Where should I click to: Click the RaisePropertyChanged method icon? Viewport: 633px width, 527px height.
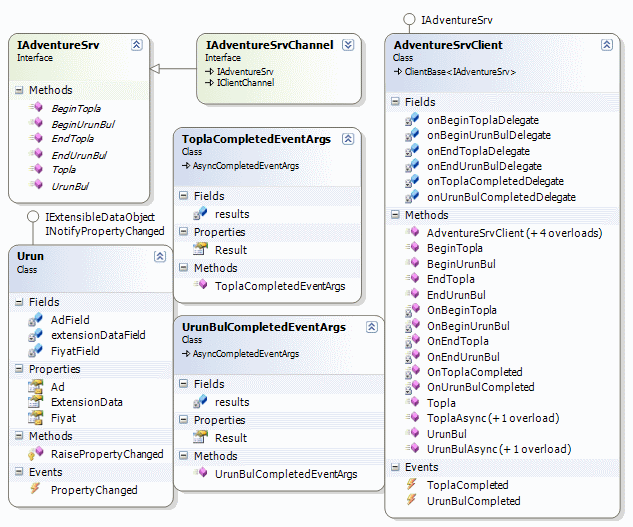click(36, 454)
